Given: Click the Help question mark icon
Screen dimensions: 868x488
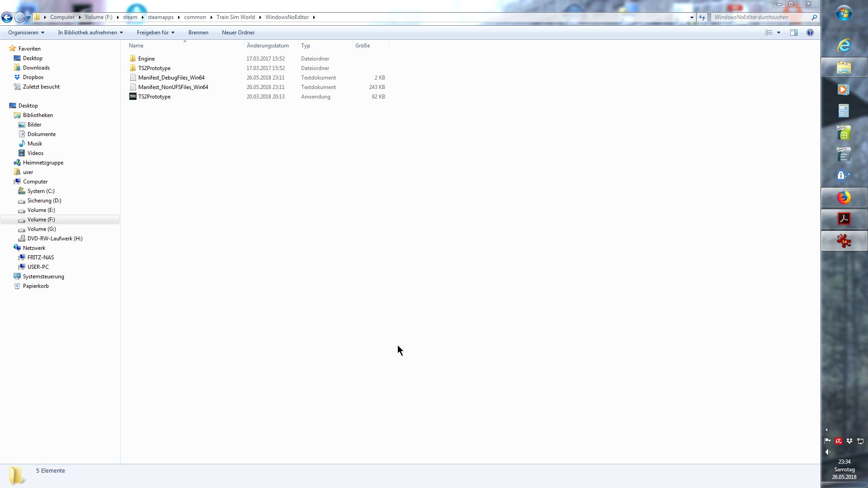Looking at the screenshot, I should [810, 33].
